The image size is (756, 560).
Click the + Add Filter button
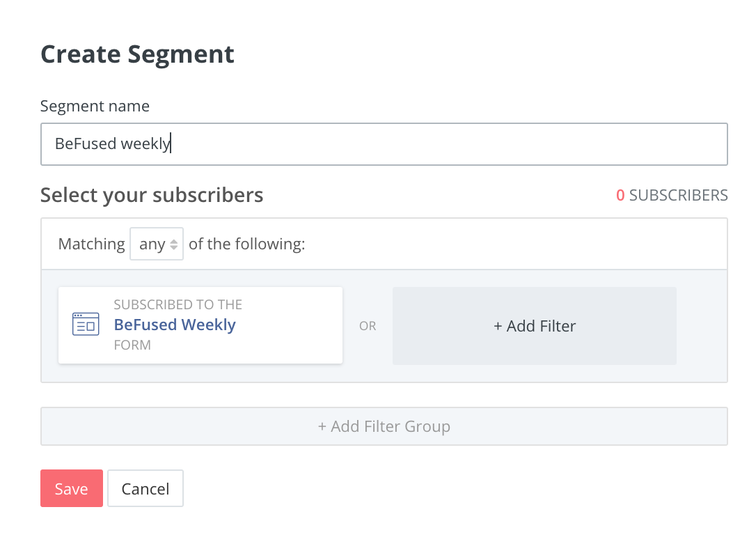pyautogui.click(x=534, y=325)
